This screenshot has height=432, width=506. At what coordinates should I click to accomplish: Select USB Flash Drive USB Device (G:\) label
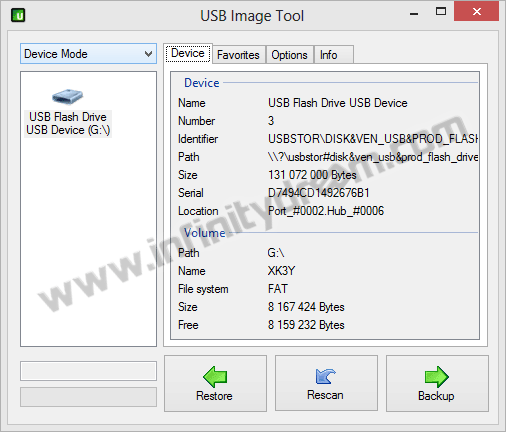tap(68, 123)
